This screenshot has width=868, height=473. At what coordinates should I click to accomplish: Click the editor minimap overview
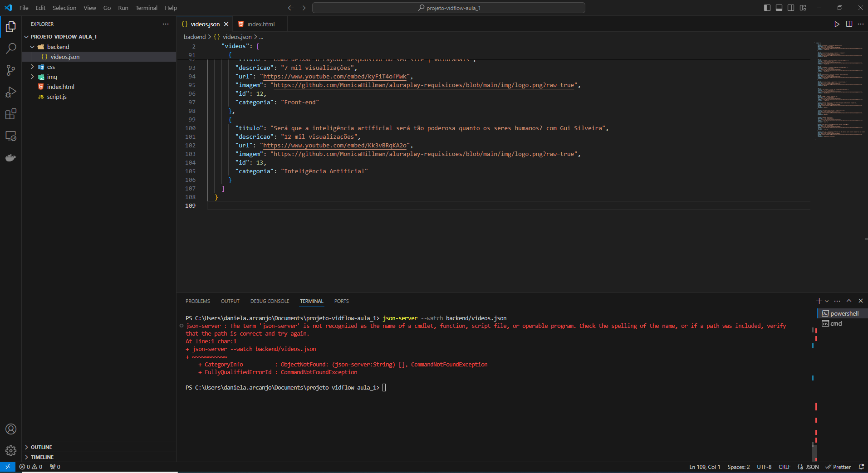tap(839, 90)
